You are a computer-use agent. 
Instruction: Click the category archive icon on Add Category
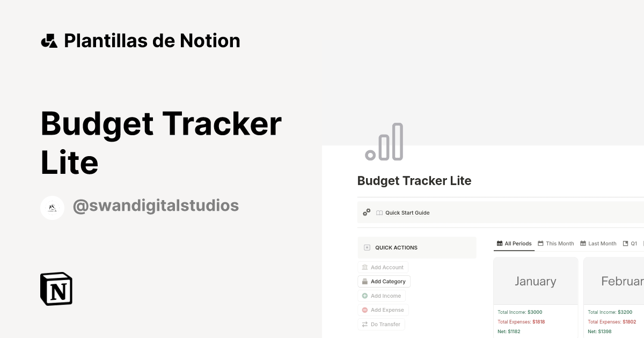coord(364,281)
